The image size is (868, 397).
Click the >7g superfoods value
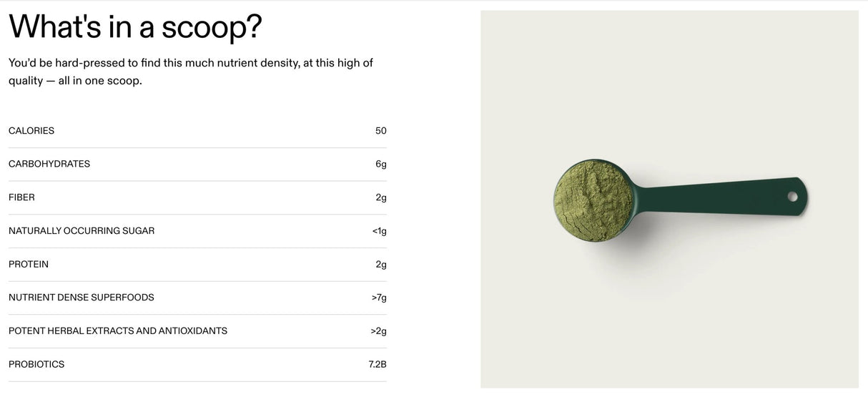tap(379, 298)
